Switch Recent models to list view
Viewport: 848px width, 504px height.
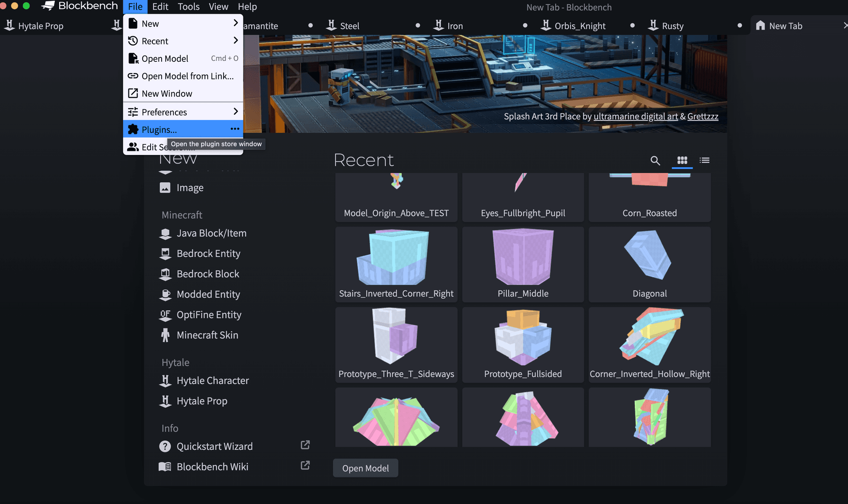[704, 160]
